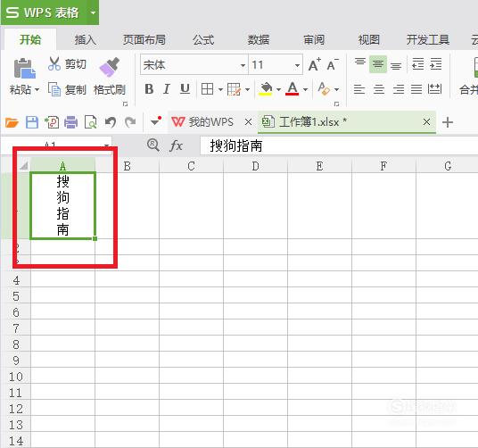478x448 pixels.
Task: Click the clear formatting eraser icon
Action: 324,89
